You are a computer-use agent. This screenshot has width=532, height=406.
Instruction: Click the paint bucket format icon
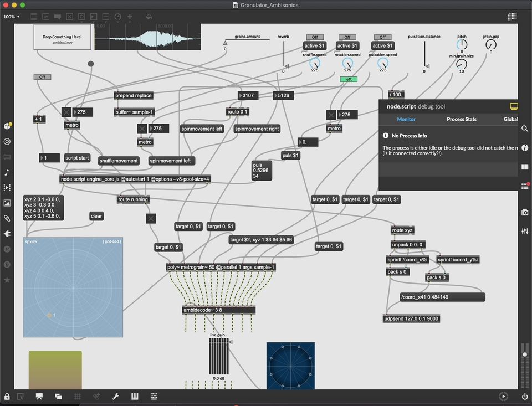pos(149,17)
